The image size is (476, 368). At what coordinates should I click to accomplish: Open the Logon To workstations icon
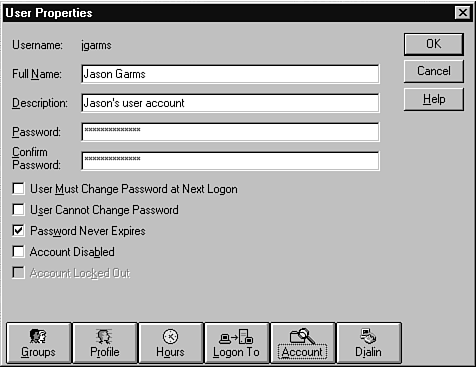click(236, 343)
